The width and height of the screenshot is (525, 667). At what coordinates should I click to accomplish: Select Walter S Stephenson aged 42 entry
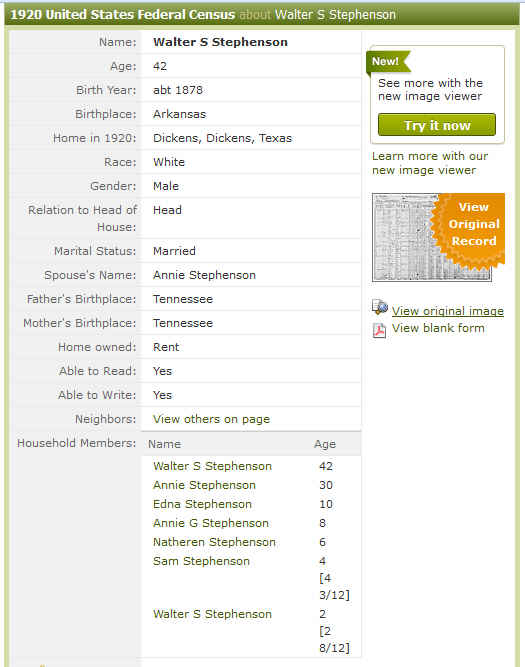point(212,466)
